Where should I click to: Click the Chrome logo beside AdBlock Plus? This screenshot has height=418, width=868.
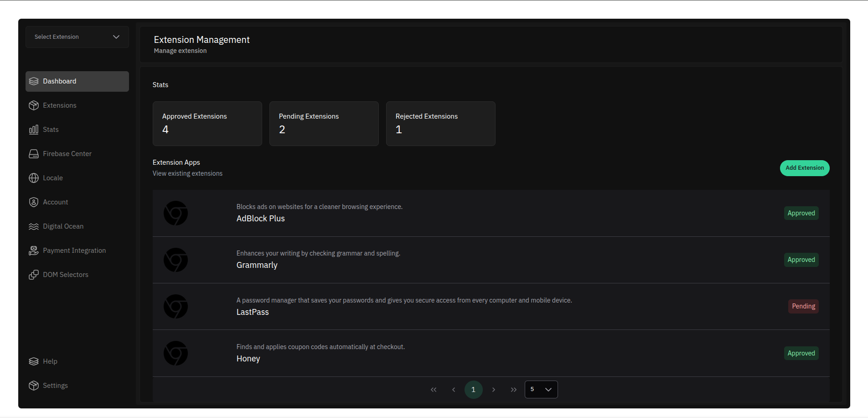pos(176,213)
